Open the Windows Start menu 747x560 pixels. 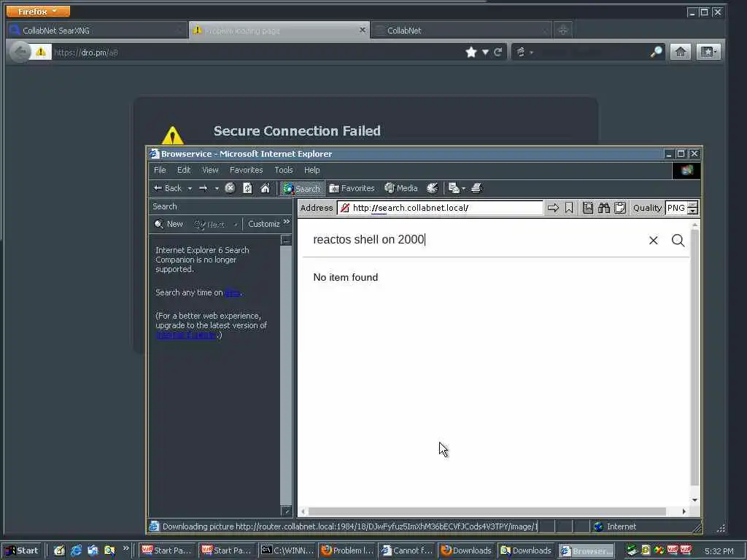click(22, 551)
